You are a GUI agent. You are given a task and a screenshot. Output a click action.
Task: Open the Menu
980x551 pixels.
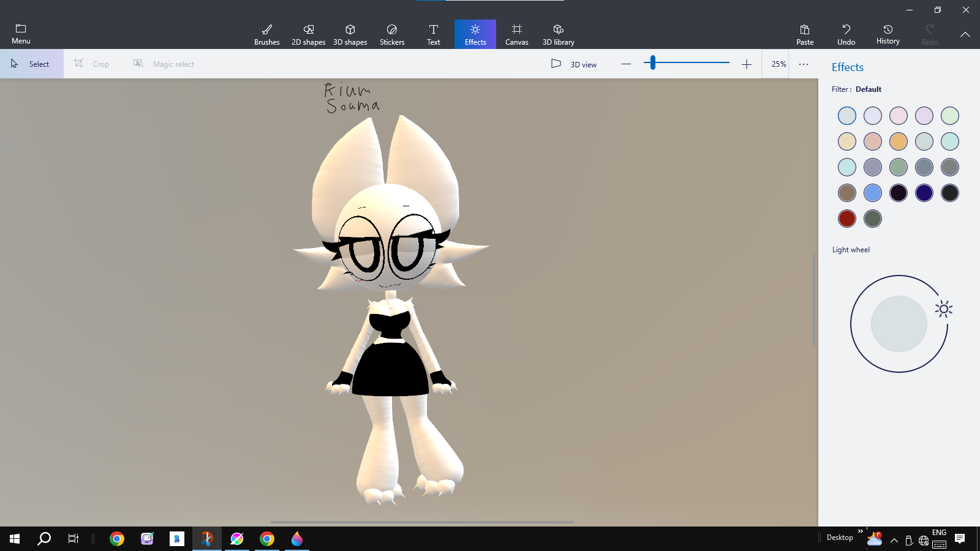pos(21,34)
